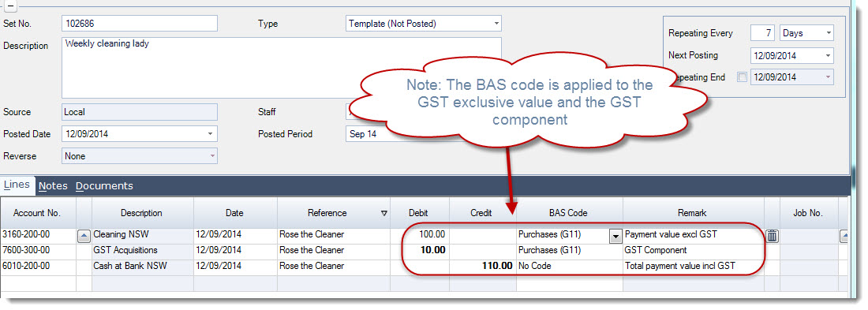This screenshot has height=310, width=868.
Task: Collapse the header section with minus button
Action: pyautogui.click(x=10, y=6)
